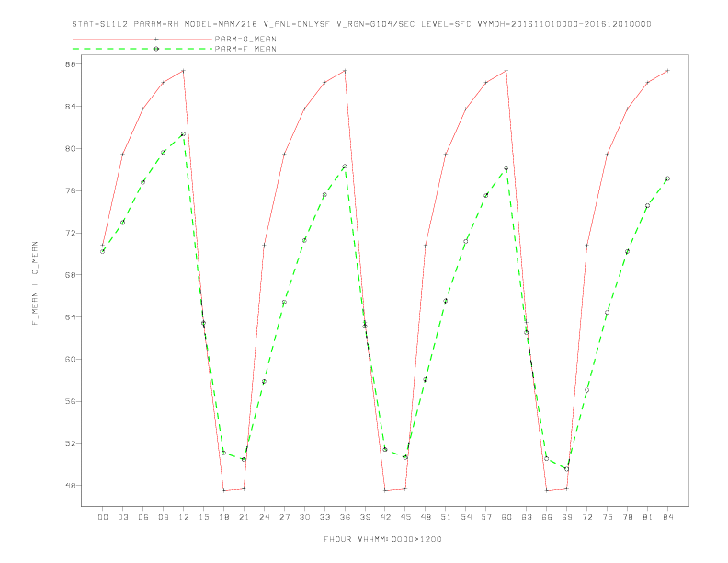Click x-axis tick label 81
This screenshot has height=563, width=728.
pos(648,517)
